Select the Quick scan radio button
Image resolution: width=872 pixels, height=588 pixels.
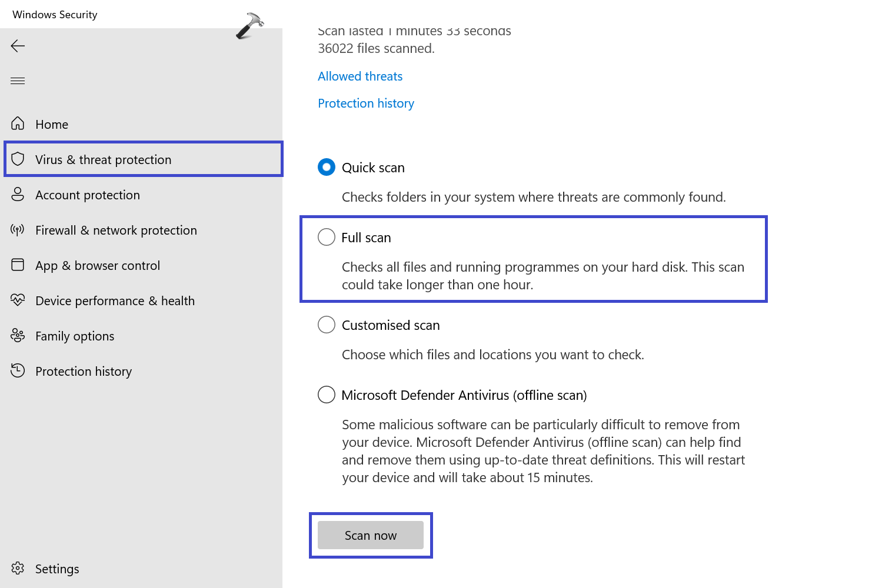tap(327, 167)
